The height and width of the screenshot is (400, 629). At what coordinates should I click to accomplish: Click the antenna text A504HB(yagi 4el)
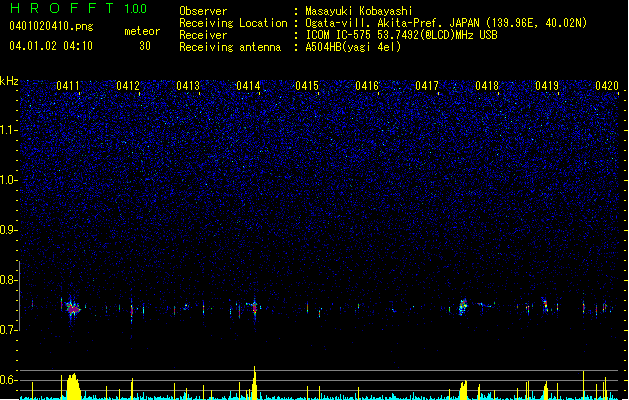353,47
